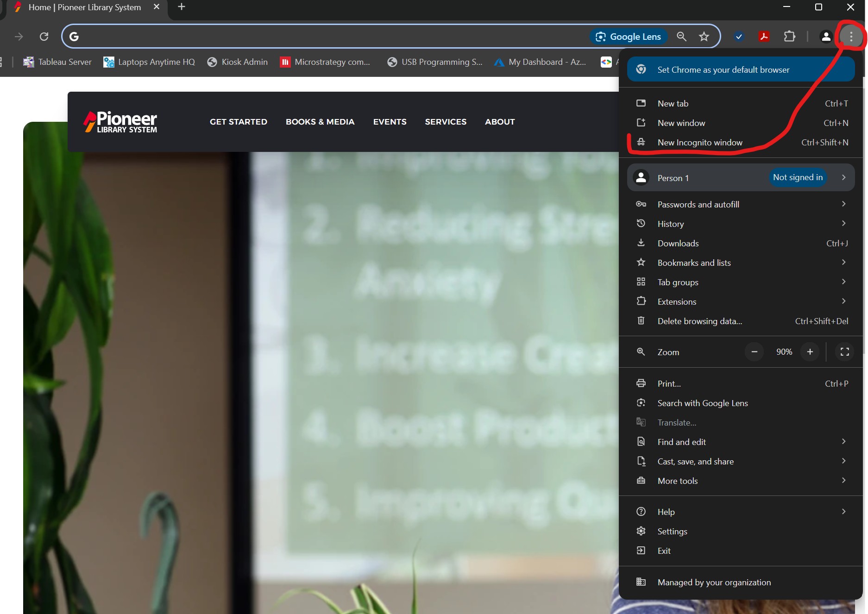Screen dimensions: 868x614
Task: Expand Bookmarks and lists submenu
Action: [740, 263]
